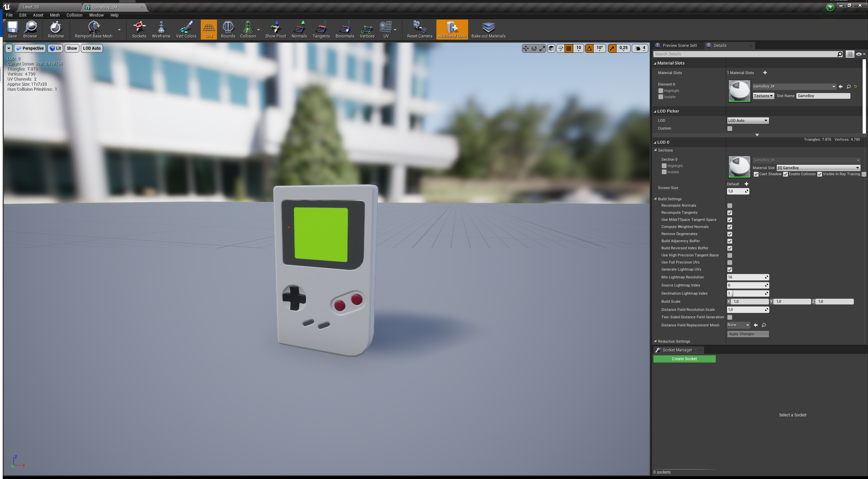The image size is (868, 479).
Task: Display mesh Binormals
Action: pos(345,29)
